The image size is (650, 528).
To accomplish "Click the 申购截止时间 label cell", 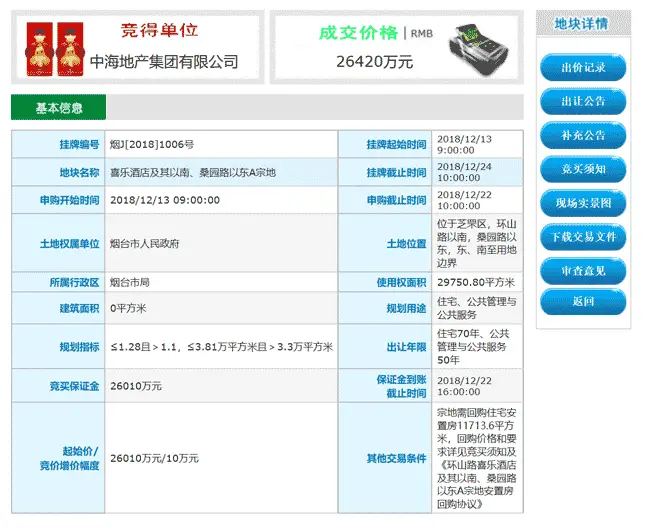I will (385, 200).
